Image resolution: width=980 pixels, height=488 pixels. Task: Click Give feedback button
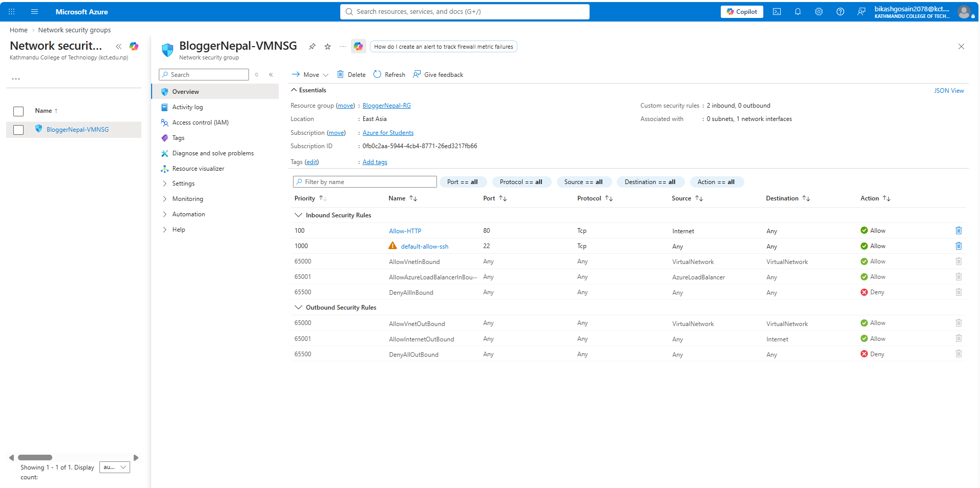tap(438, 75)
